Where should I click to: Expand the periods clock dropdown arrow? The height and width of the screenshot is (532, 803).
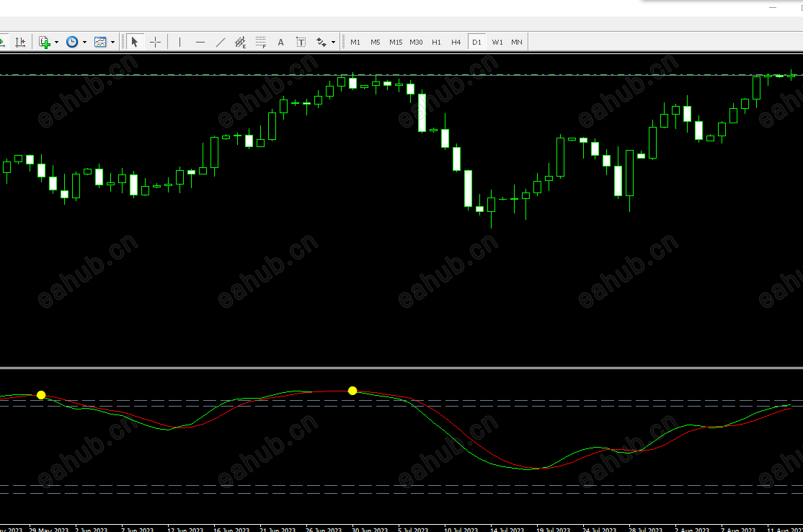[84, 42]
